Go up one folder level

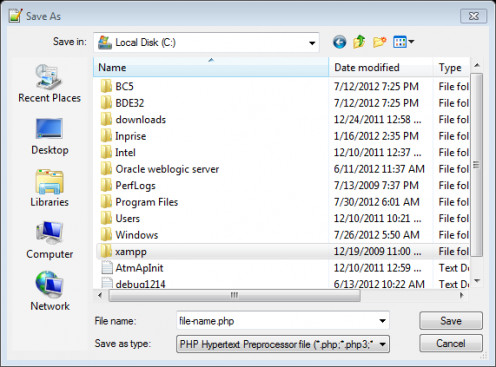pos(359,42)
